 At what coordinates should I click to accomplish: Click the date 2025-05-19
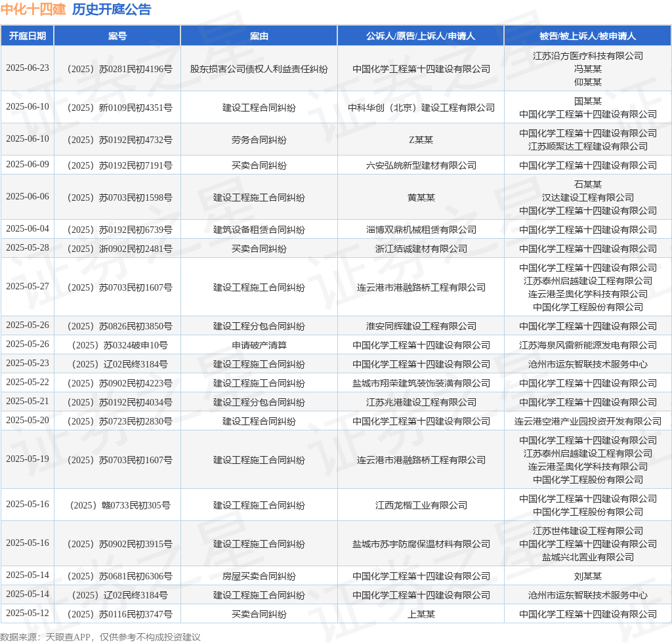(x=28, y=459)
